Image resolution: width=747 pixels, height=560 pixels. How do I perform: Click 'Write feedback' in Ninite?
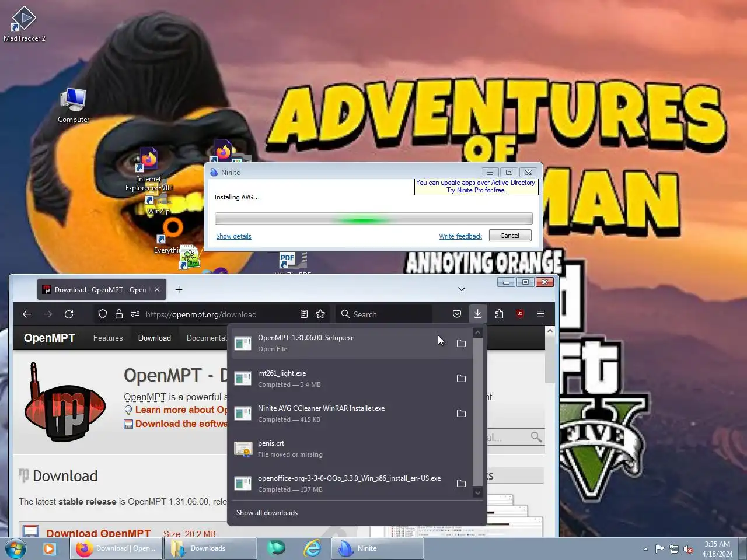460,236
